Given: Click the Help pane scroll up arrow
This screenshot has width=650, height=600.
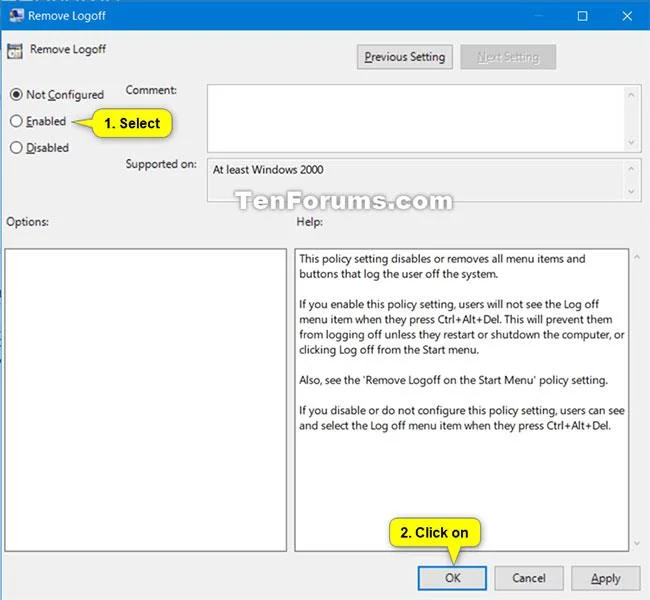Looking at the screenshot, I should [637, 257].
